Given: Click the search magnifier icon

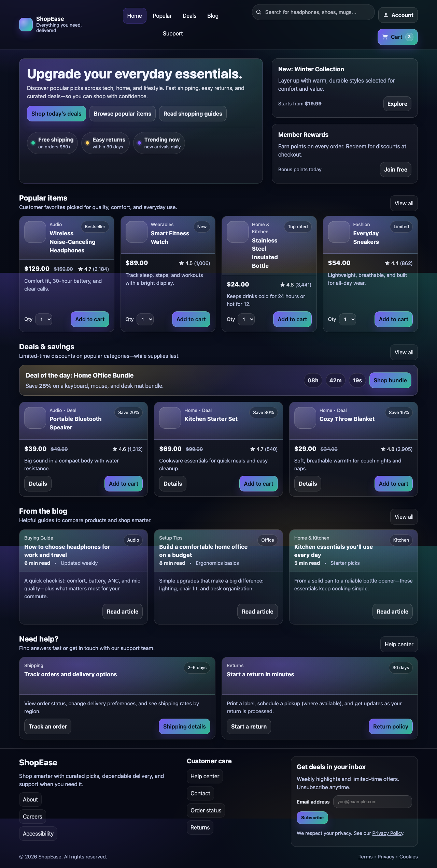Looking at the screenshot, I should [x=259, y=12].
